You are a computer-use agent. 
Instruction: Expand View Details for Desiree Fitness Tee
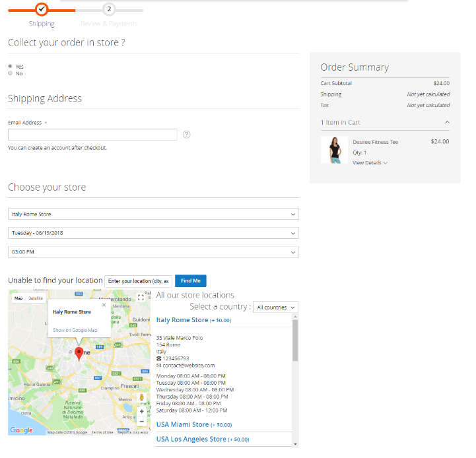coord(370,163)
